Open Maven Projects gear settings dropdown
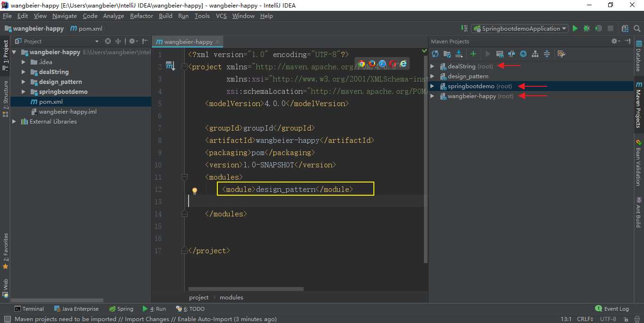 point(616,41)
